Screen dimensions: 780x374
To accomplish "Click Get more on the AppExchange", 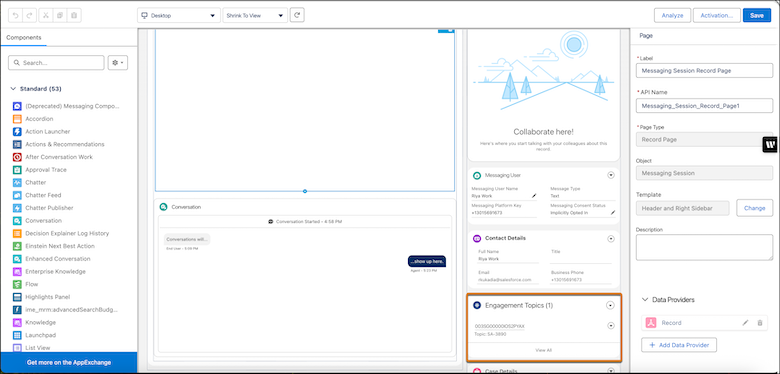I will (x=69, y=363).
